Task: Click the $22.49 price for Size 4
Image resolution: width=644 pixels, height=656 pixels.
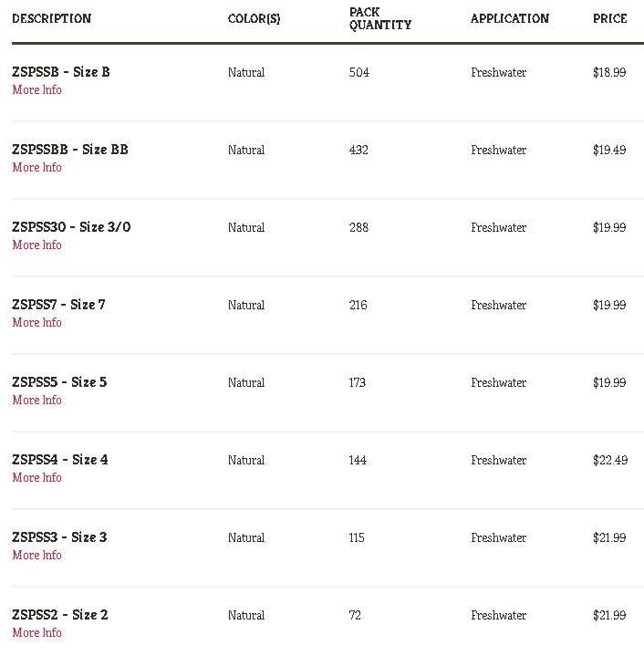Action: coord(610,460)
